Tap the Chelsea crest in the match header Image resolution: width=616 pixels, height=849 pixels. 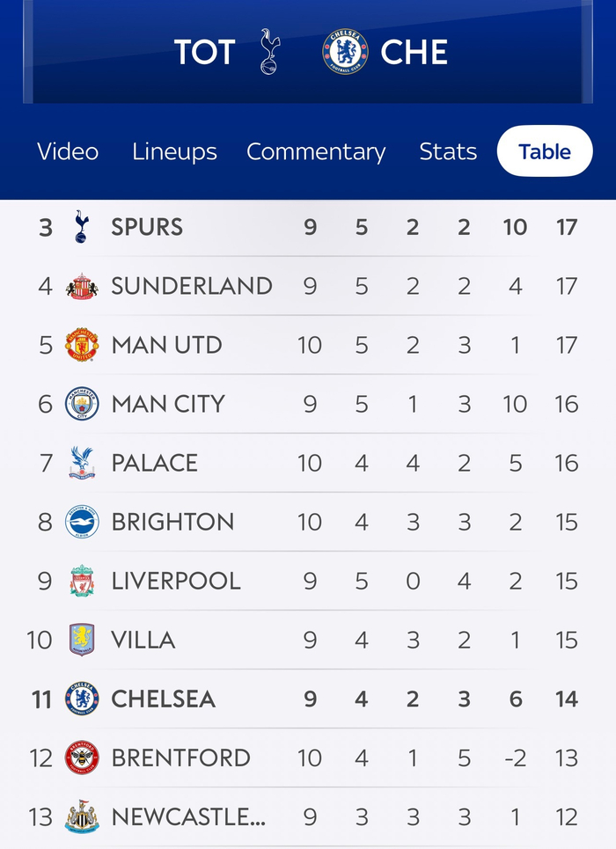(x=345, y=52)
